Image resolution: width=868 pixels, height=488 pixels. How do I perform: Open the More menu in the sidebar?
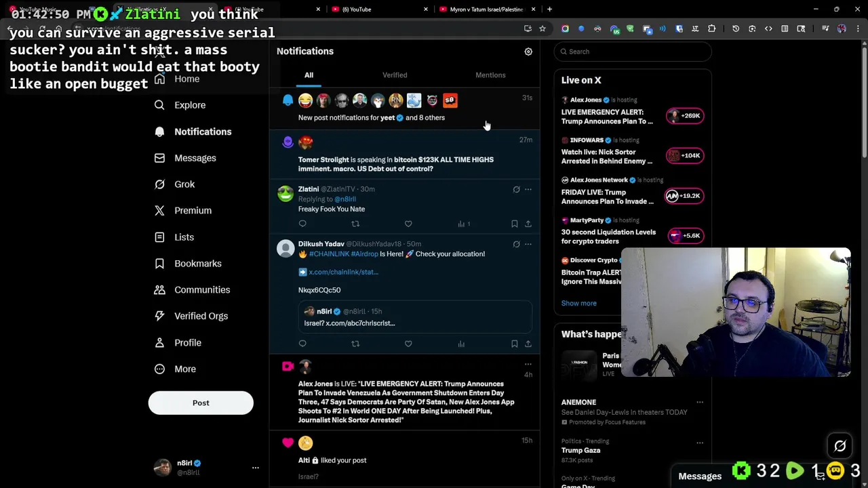click(175, 369)
